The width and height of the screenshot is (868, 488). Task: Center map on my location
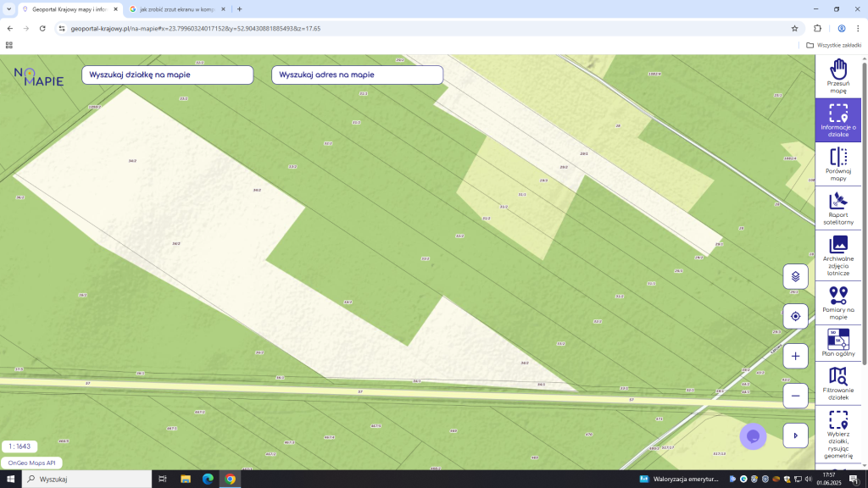pyautogui.click(x=795, y=316)
